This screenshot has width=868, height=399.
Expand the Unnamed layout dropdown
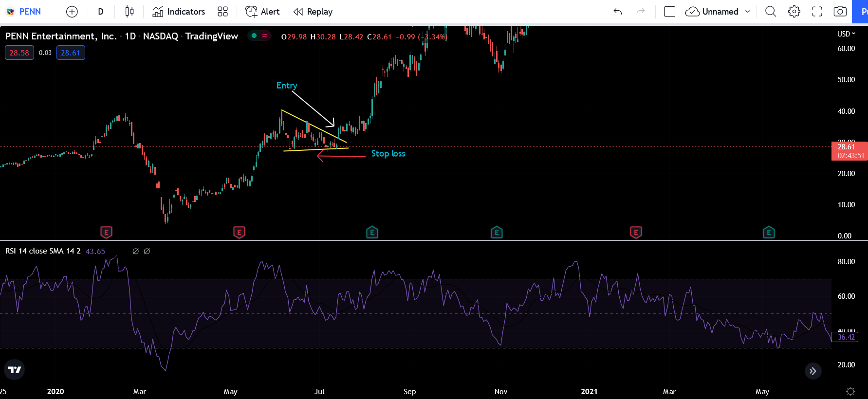coord(748,12)
